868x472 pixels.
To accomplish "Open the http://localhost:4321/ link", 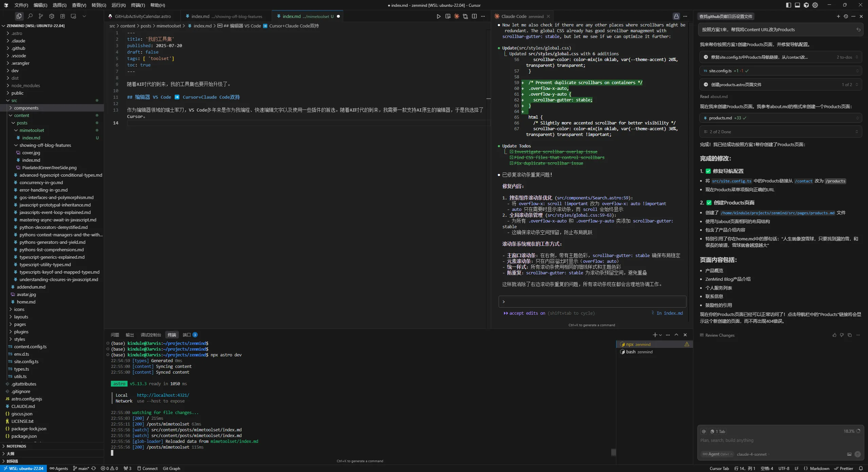I will (163, 395).
